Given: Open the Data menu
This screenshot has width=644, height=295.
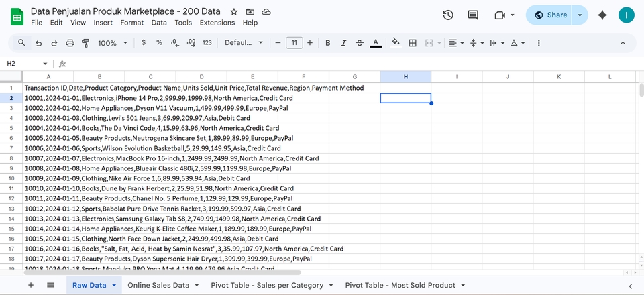Looking at the screenshot, I should pyautogui.click(x=159, y=23).
